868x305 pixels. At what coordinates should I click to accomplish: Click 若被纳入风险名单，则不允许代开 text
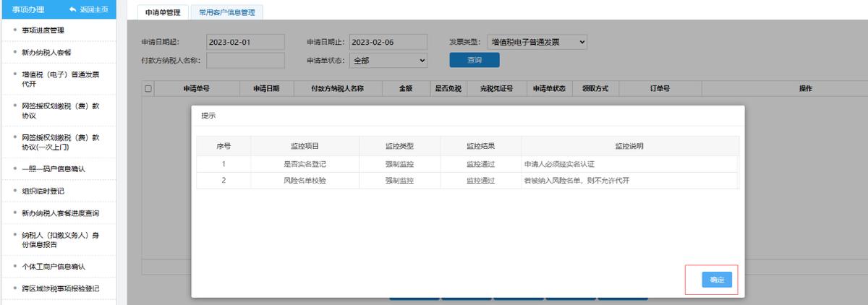point(576,181)
